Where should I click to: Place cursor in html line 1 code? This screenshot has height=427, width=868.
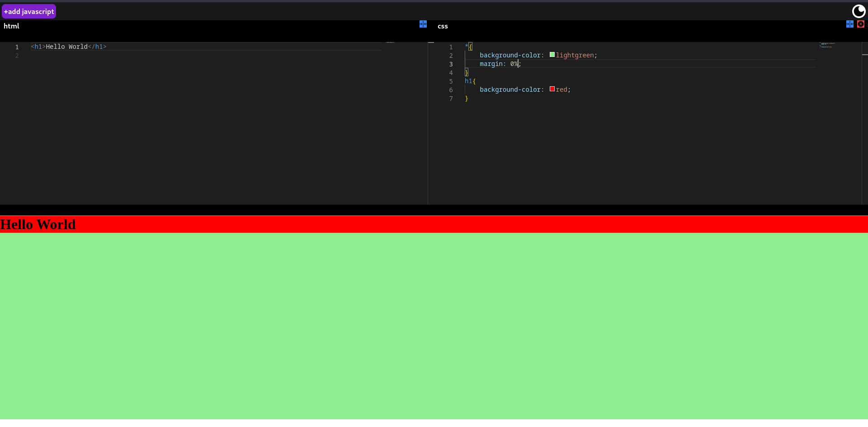tap(69, 47)
